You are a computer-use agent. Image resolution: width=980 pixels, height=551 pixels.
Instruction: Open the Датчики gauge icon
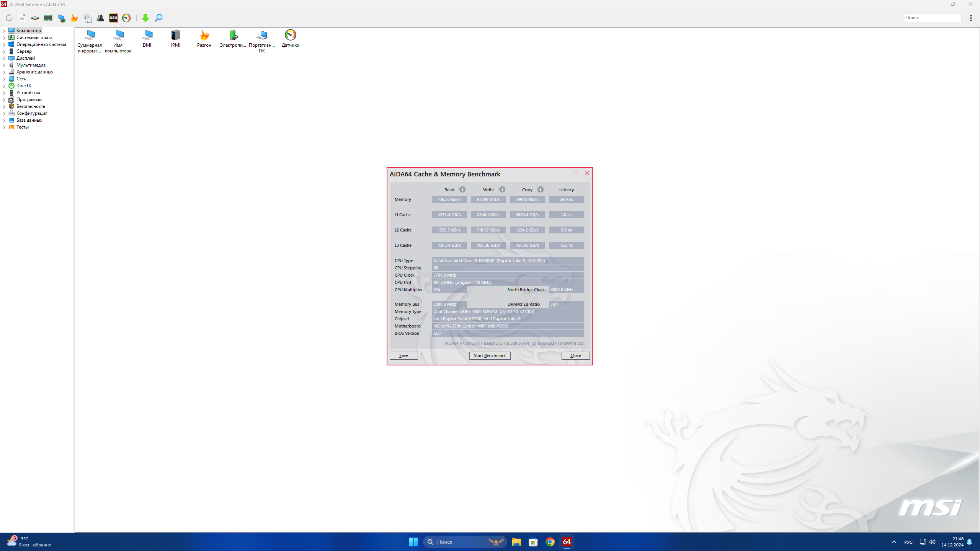coord(290,36)
